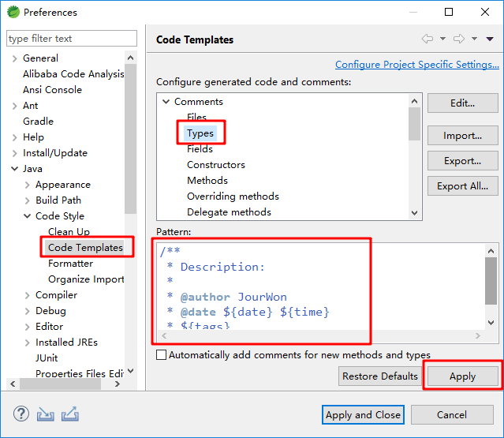Expand the General tree node
The image size is (504, 438).
(14, 58)
